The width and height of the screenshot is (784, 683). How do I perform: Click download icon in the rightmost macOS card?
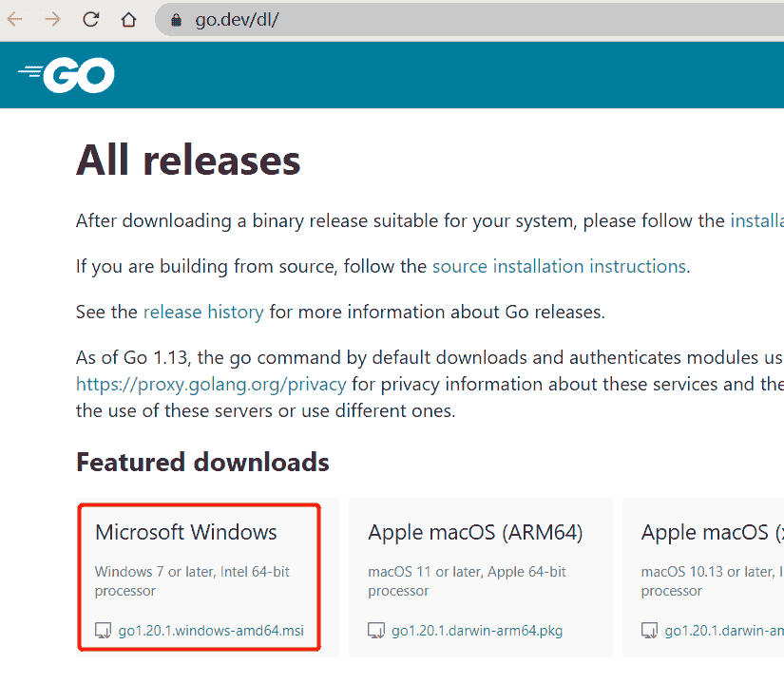pyautogui.click(x=650, y=630)
